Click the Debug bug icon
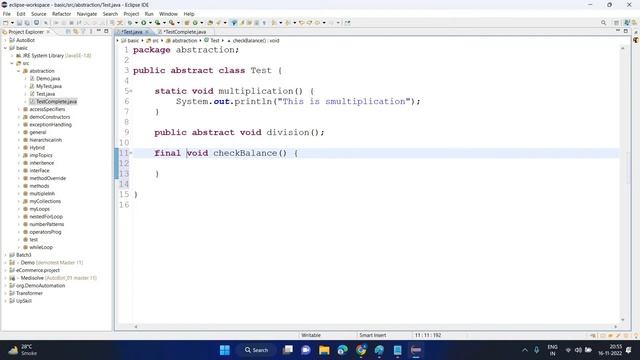 (130, 23)
